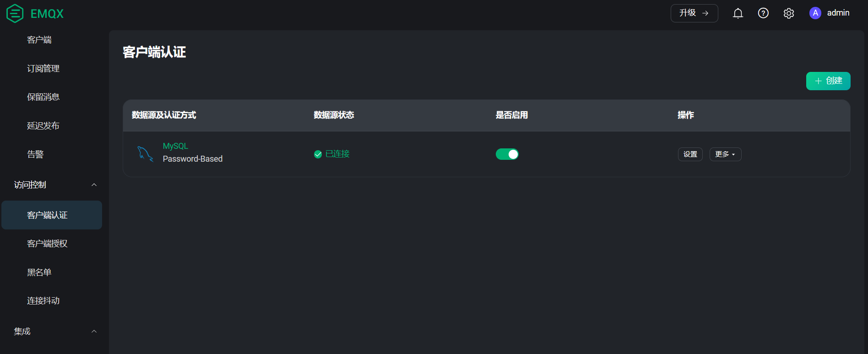Image resolution: width=868 pixels, height=354 pixels.
Task: Navigate to 连接抖动 page
Action: tap(43, 301)
